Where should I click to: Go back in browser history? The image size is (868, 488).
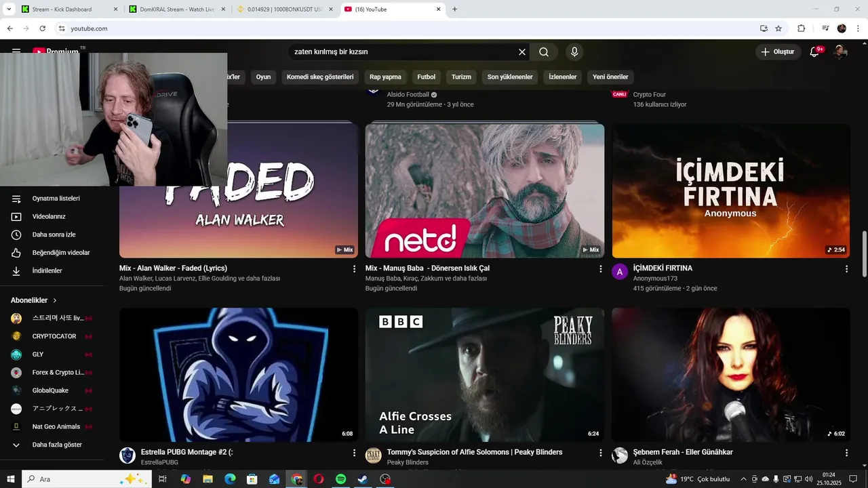point(9,28)
